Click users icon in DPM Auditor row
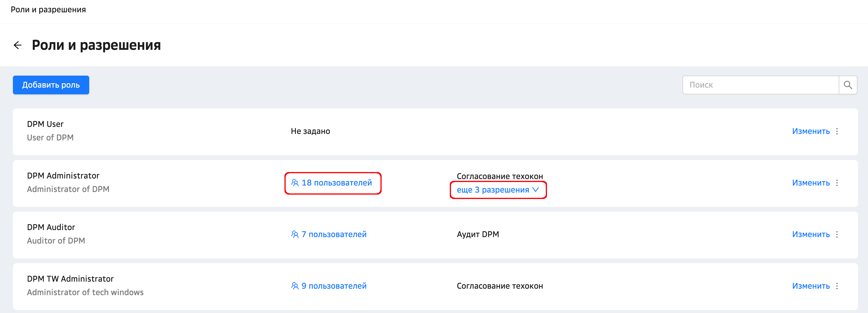The height and width of the screenshot is (313, 868). (295, 234)
